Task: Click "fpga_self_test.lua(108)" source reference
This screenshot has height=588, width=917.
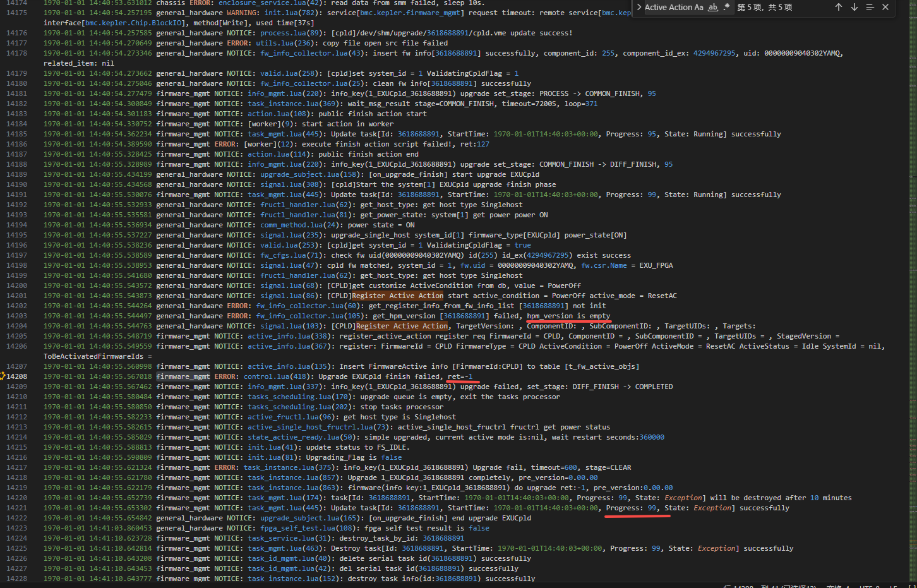Action: click(308, 528)
